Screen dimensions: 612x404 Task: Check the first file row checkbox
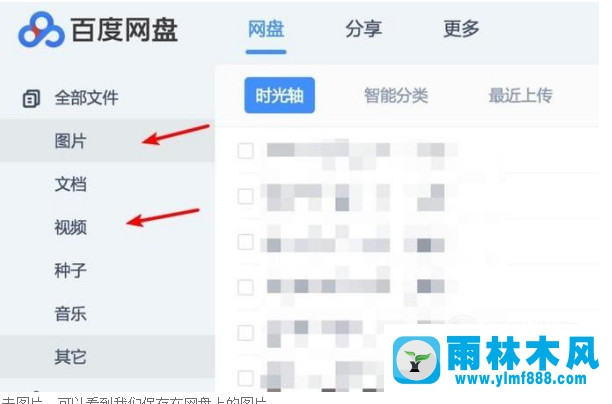click(246, 151)
